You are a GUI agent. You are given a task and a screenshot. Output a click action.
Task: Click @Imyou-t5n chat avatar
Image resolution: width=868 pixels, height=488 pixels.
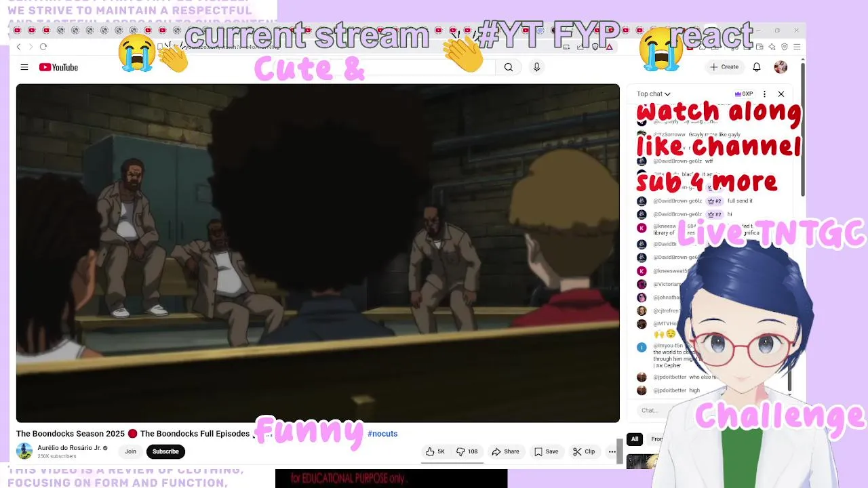click(642, 347)
